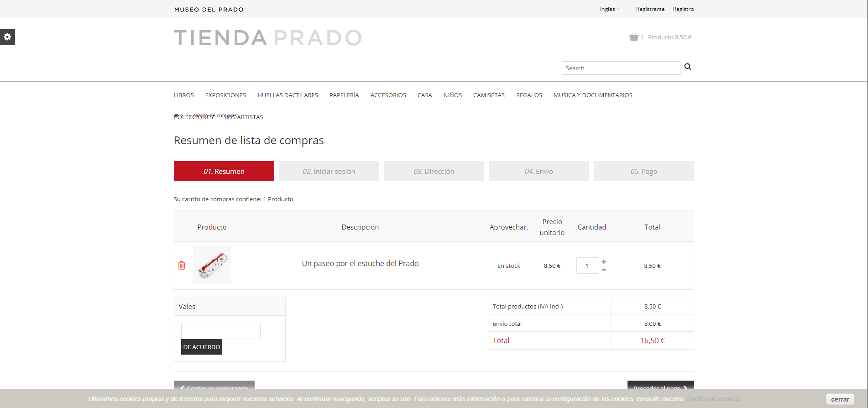Close cookie banner with cerrar

[x=840, y=399]
